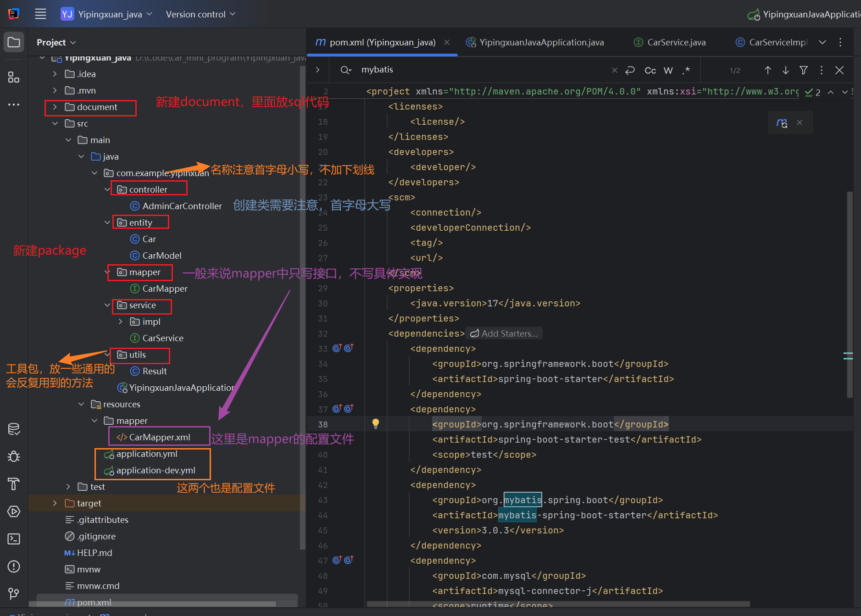Expand the document folder
Screen dimensions: 861x616
point(55,107)
